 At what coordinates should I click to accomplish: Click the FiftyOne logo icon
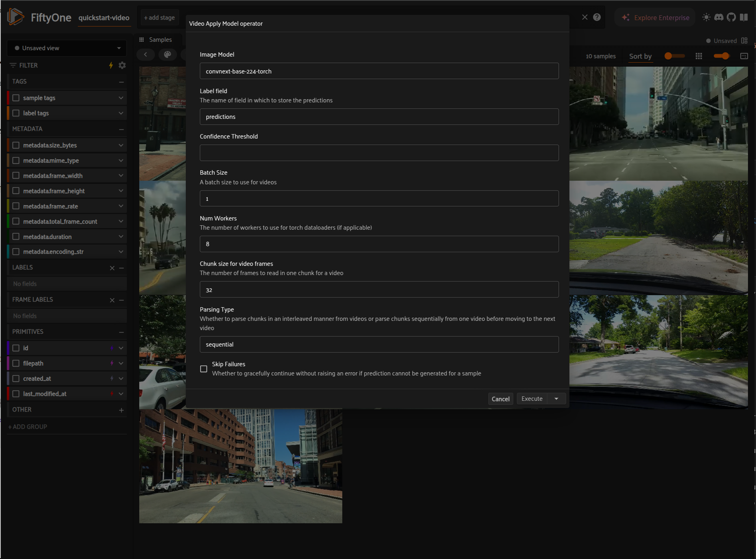16,17
